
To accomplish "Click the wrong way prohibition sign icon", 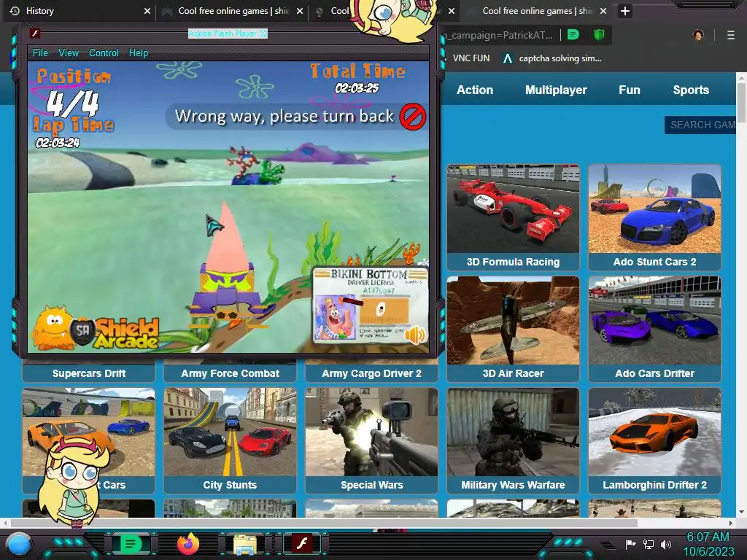I will point(413,117).
